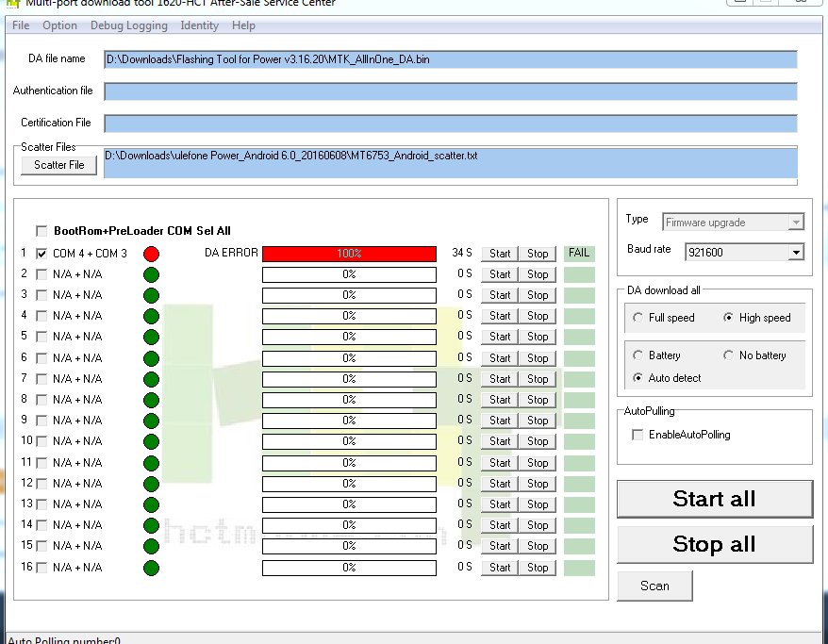This screenshot has height=644, width=828.
Task: Click Start for port 3
Action: (x=500, y=296)
